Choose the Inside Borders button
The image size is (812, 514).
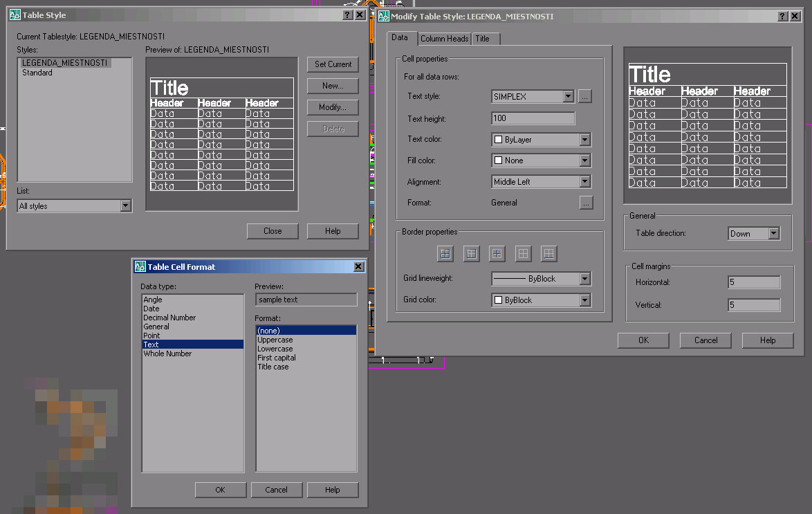497,254
